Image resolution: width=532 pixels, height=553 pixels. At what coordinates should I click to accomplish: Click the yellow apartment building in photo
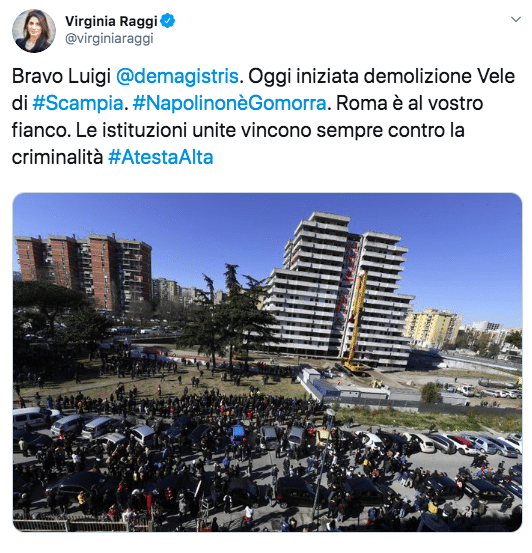(432, 328)
